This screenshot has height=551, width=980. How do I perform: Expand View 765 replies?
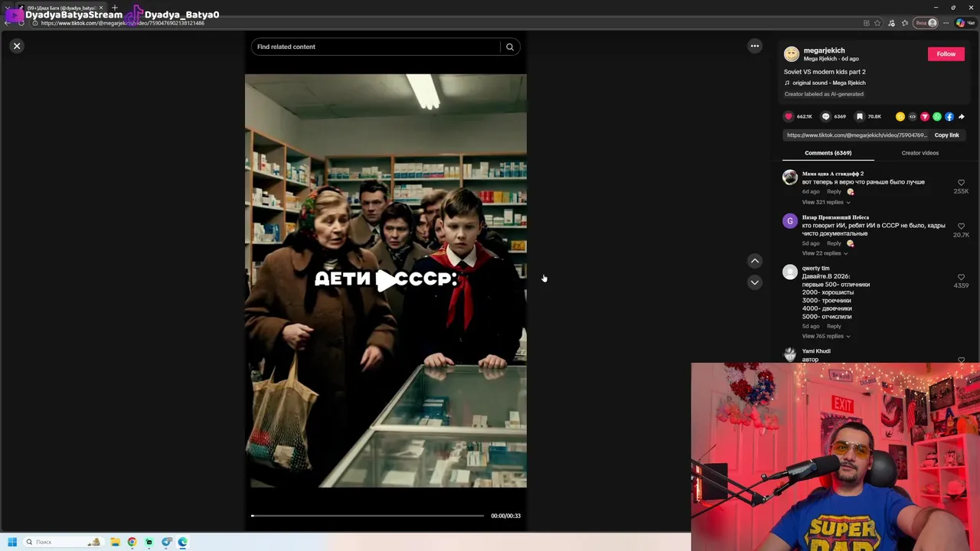[826, 336]
